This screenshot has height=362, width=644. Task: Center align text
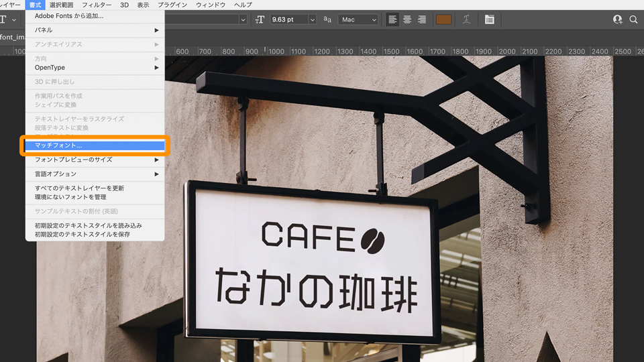click(x=407, y=19)
